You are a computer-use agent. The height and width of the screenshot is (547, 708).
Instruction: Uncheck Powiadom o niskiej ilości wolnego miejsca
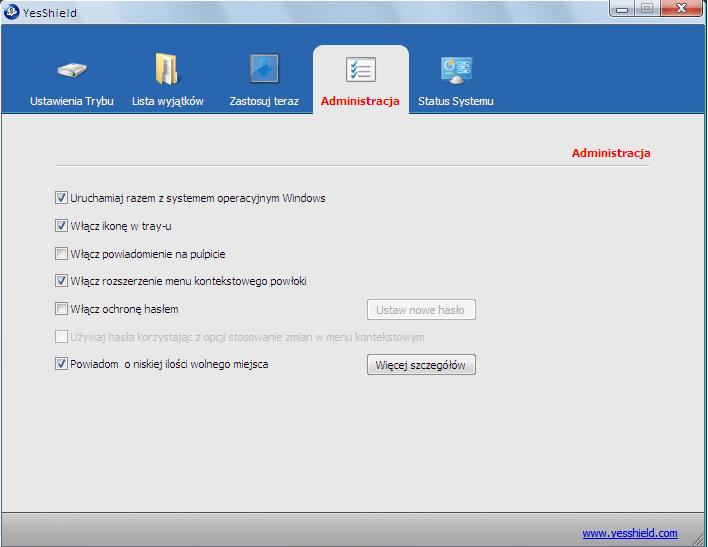pos(61,364)
